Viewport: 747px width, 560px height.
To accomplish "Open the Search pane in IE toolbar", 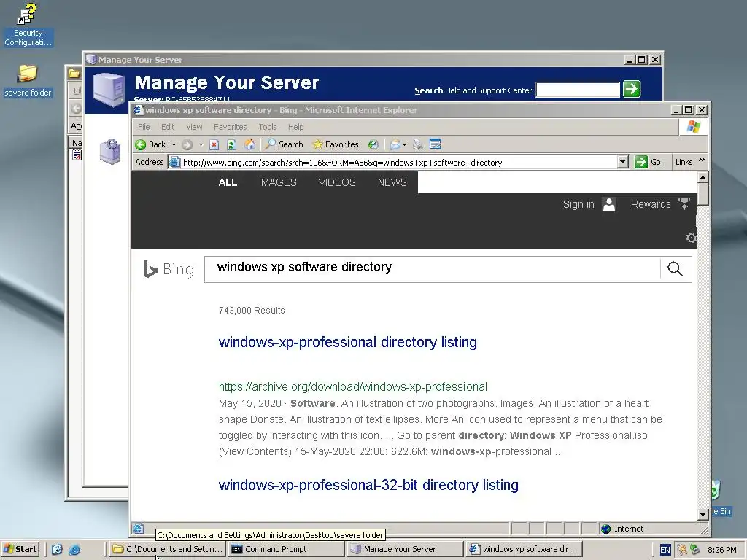I will (285, 144).
